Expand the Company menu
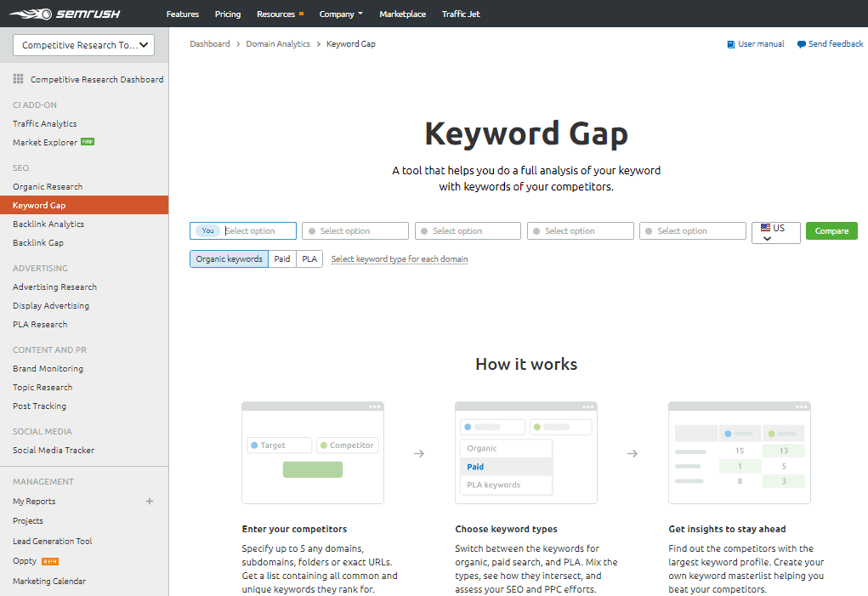Viewport: 868px width, 596px height. [341, 14]
